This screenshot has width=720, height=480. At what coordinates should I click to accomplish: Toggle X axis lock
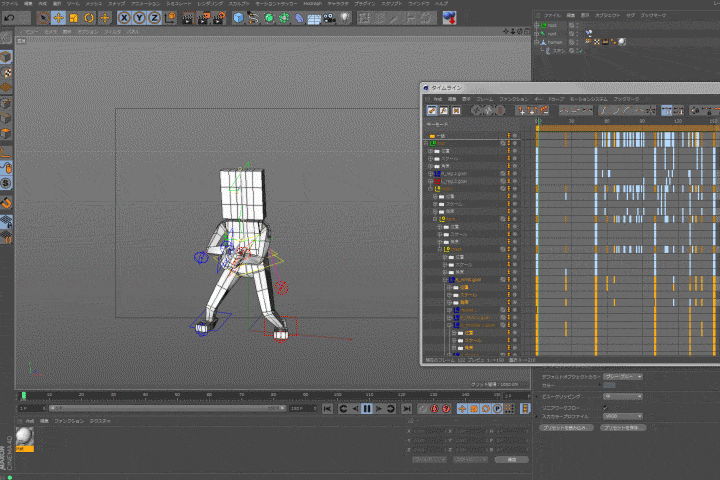124,18
